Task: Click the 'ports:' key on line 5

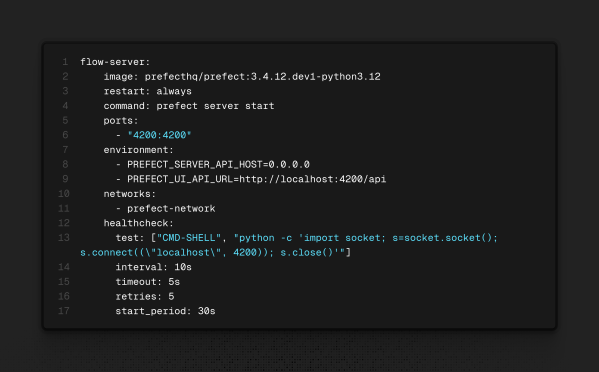Action: 121,121
